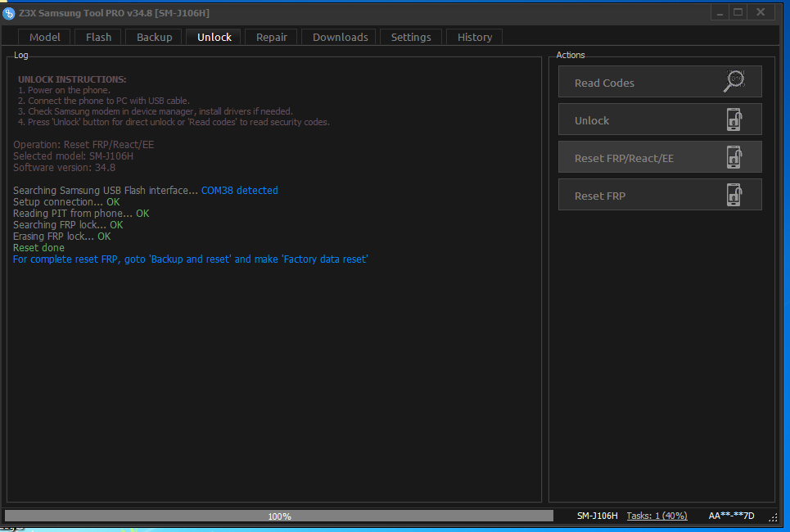Open the Flash tab
The image size is (790, 532).
98,38
